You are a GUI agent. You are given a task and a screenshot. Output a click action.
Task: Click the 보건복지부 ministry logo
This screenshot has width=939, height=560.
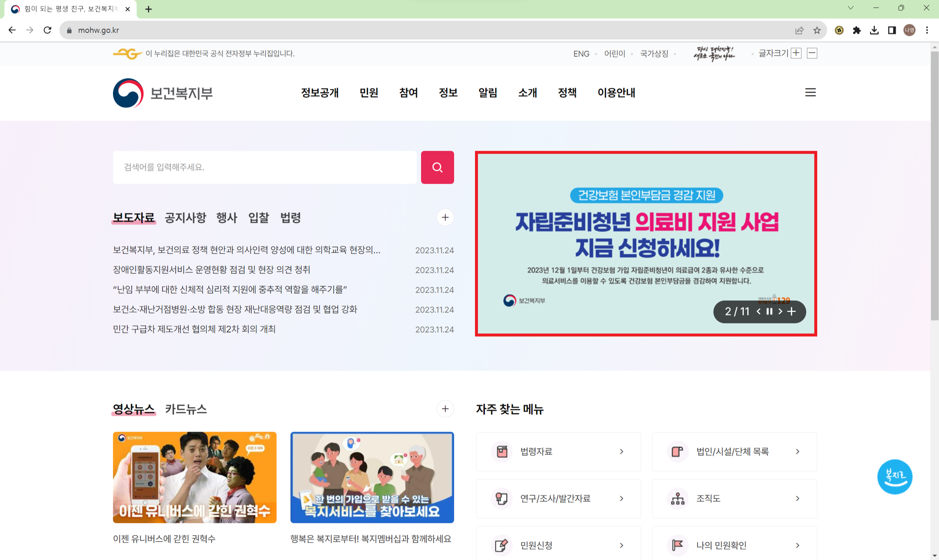(162, 93)
